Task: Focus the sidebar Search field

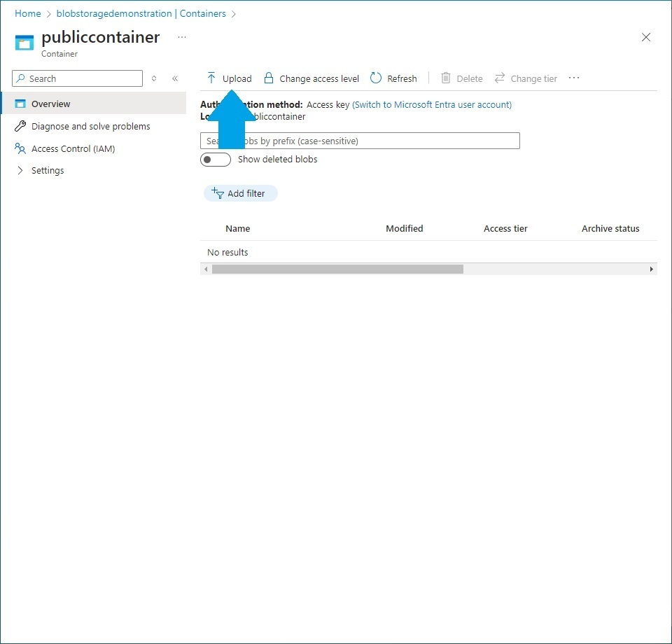Action: click(x=78, y=78)
